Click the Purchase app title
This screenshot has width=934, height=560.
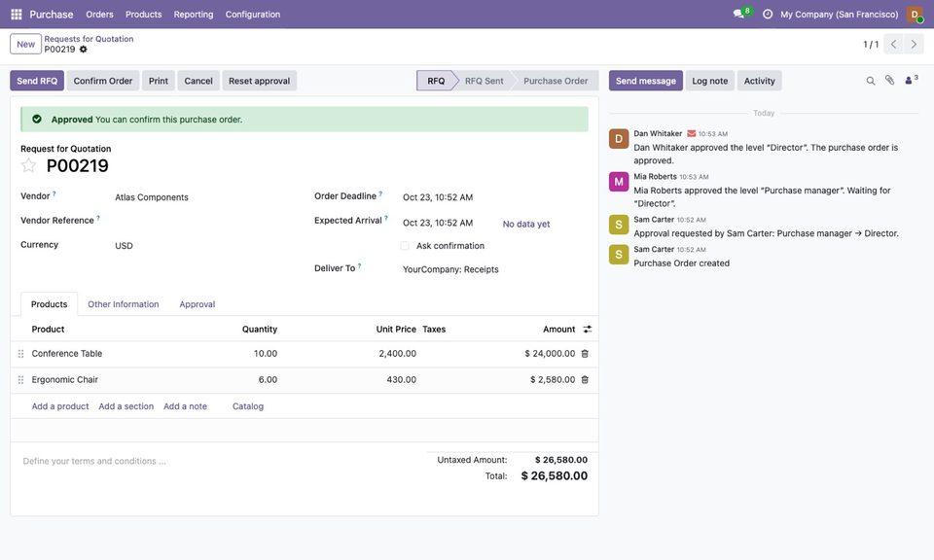click(52, 15)
